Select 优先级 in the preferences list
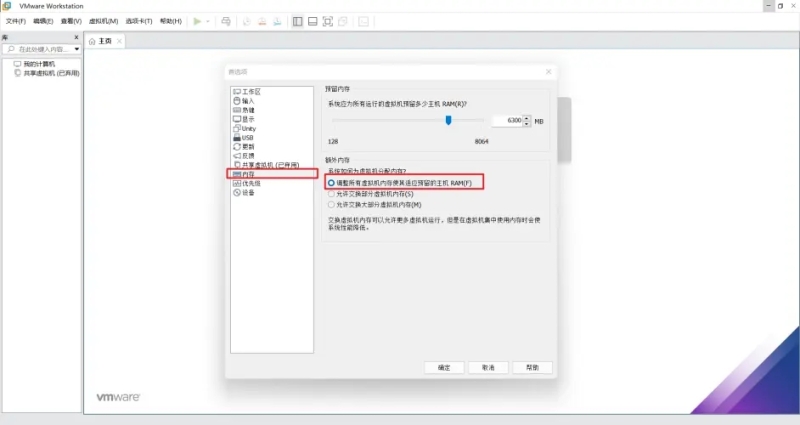The width and height of the screenshot is (800, 425). (247, 183)
